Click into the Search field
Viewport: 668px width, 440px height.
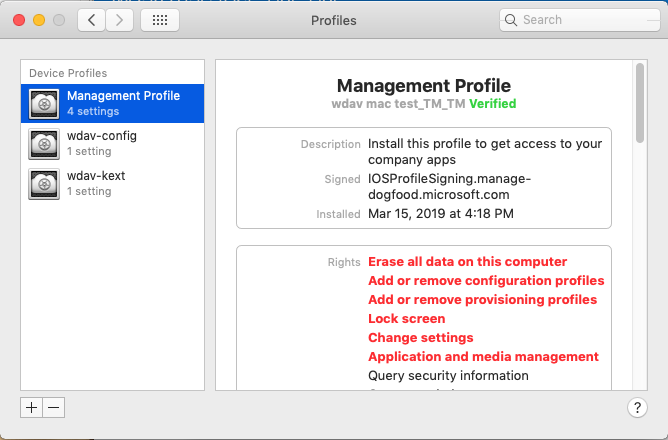pyautogui.click(x=580, y=20)
